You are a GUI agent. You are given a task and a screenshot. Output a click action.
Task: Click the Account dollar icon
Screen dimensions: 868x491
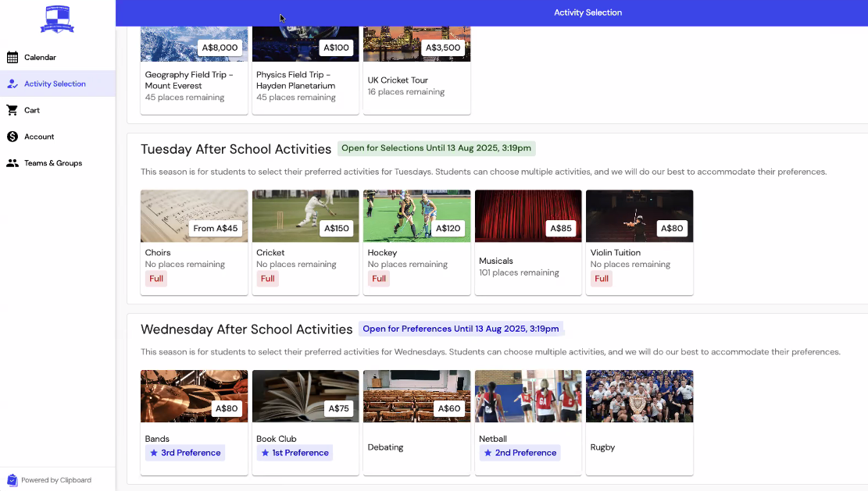[x=13, y=137]
